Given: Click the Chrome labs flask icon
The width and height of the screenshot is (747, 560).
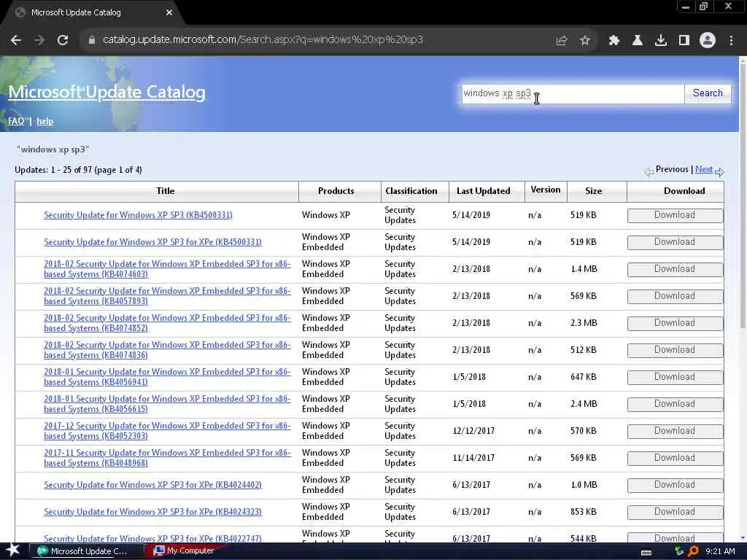Looking at the screenshot, I should point(638,41).
